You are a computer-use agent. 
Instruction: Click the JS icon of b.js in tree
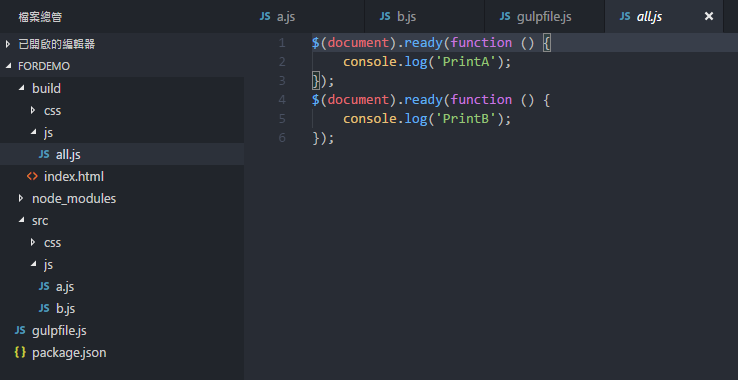click(44, 308)
